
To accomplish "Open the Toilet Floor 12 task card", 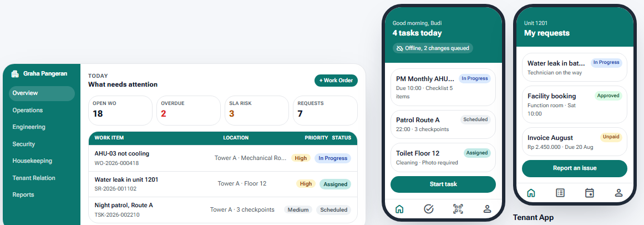I will pyautogui.click(x=443, y=158).
